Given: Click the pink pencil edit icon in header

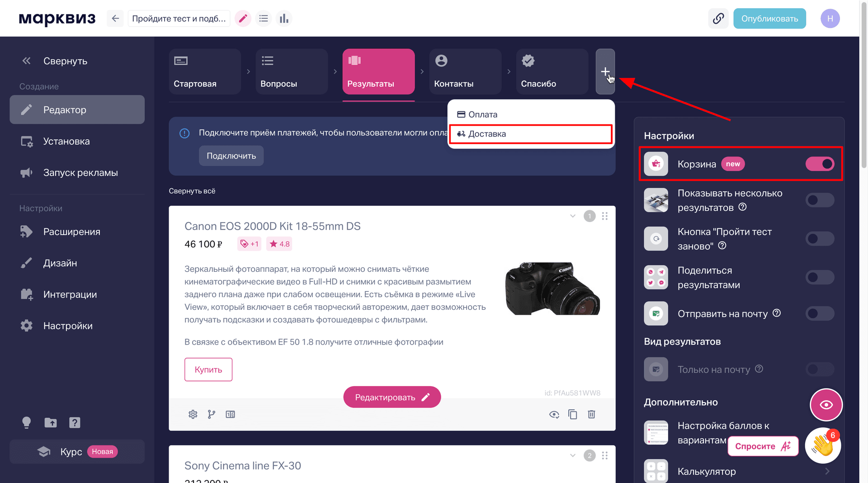Looking at the screenshot, I should [x=243, y=19].
